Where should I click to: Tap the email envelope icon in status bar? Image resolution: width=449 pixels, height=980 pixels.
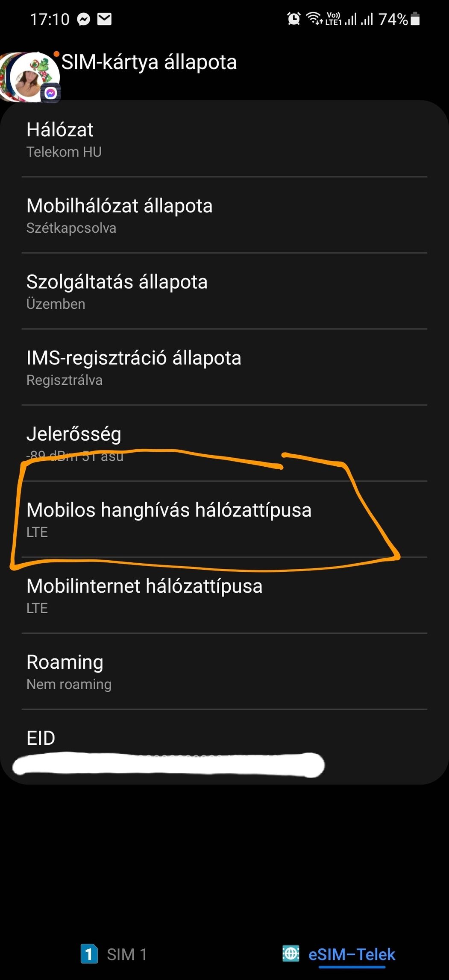(x=104, y=19)
